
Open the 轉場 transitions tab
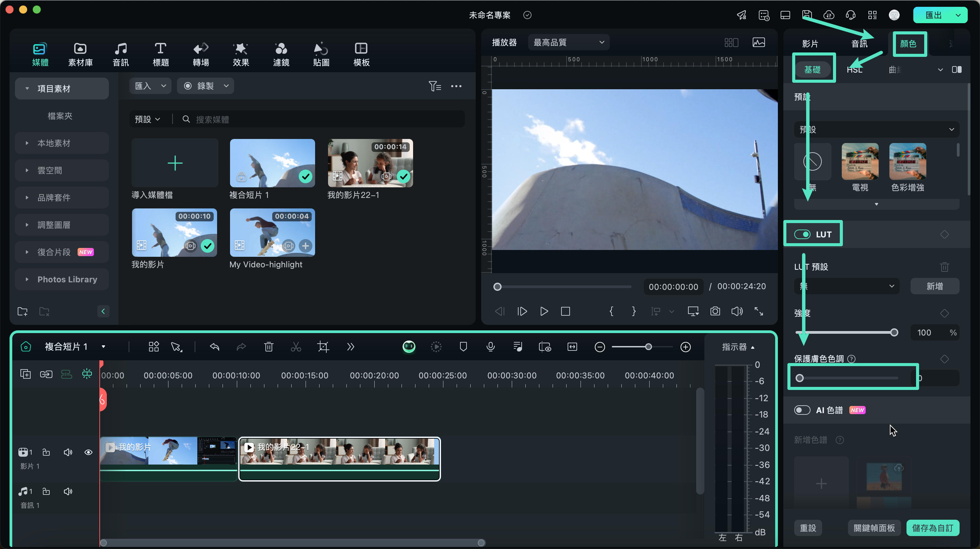coord(201,54)
